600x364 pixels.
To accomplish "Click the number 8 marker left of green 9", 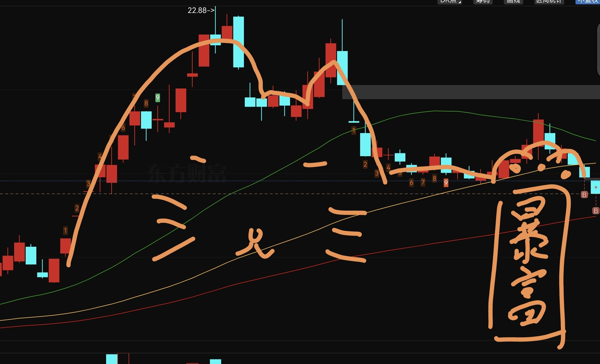I will point(146,103).
